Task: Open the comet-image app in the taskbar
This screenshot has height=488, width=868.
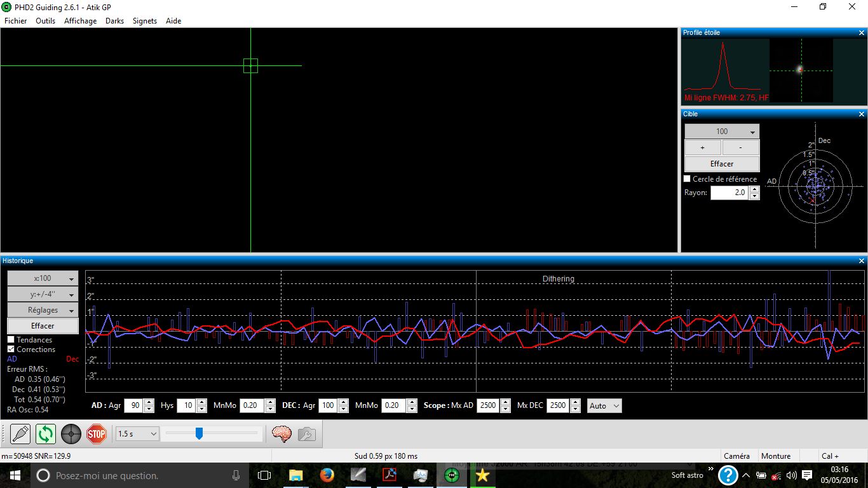Action: pos(358,475)
